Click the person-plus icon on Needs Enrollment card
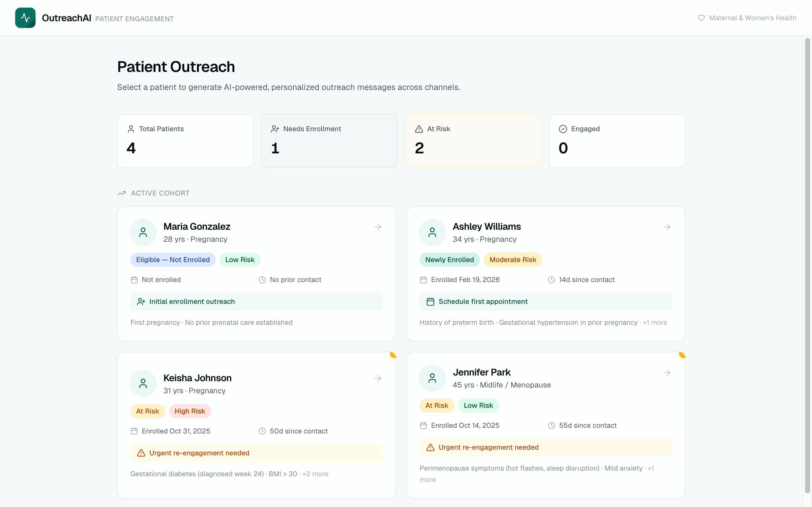Image resolution: width=812 pixels, height=507 pixels. pos(275,128)
